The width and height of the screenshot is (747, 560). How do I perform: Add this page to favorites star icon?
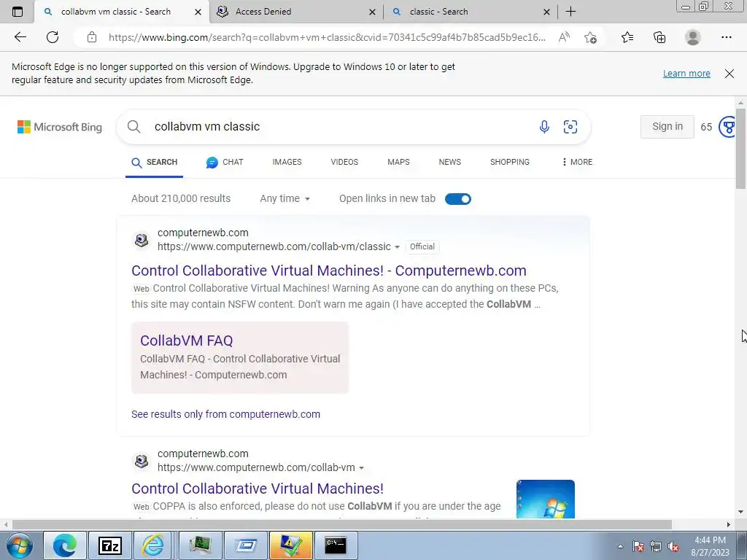[590, 37]
